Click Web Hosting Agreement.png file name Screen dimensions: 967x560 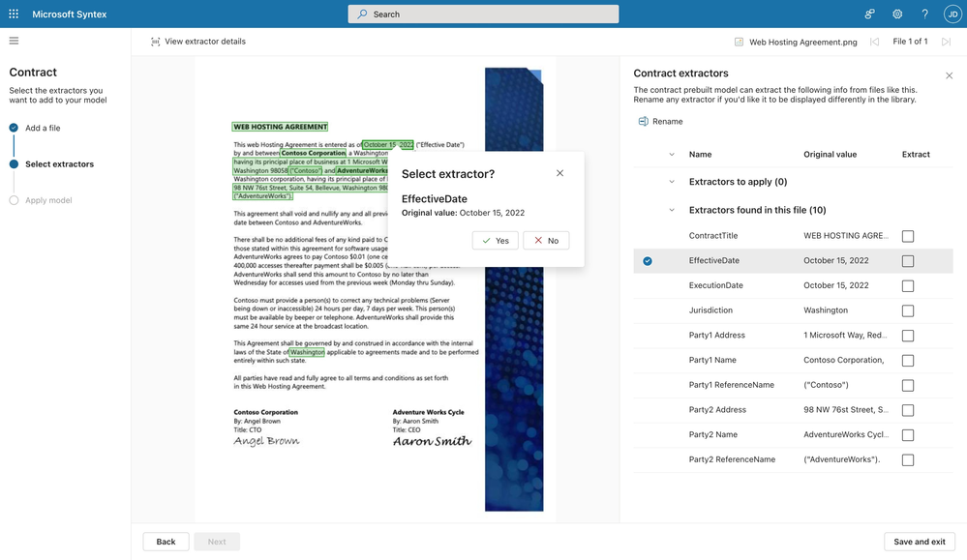(803, 42)
